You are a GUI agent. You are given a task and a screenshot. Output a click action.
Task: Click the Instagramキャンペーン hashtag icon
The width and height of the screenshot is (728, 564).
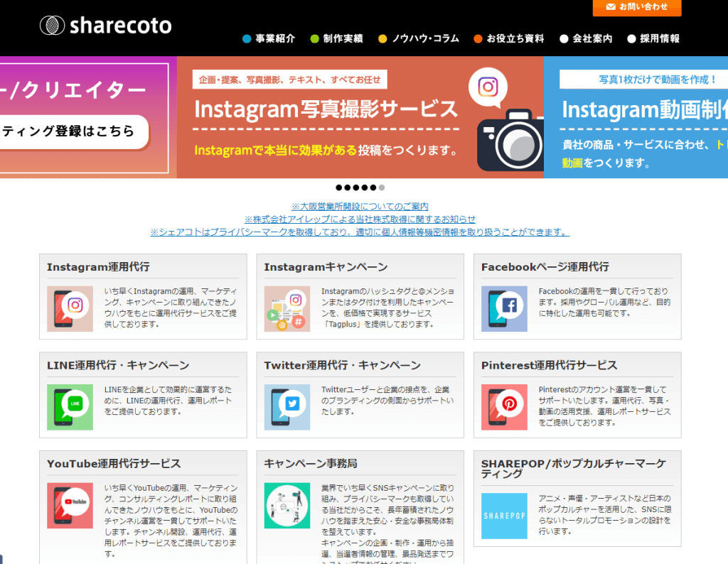(x=287, y=309)
